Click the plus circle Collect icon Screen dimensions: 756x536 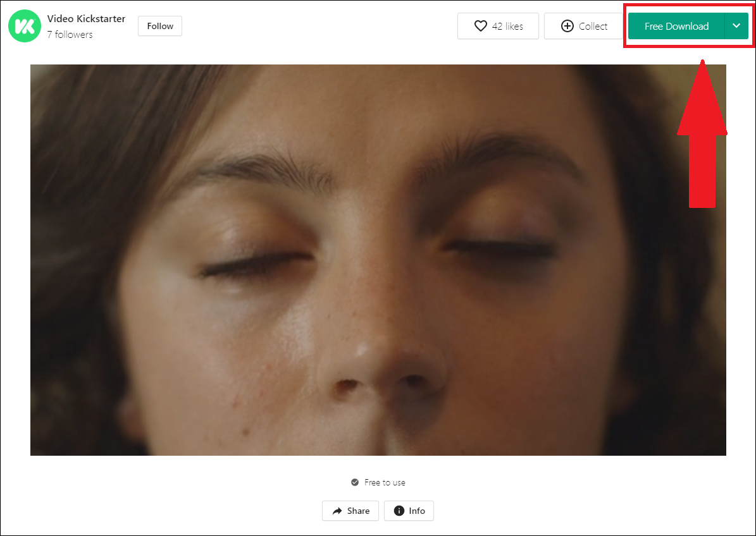(x=567, y=26)
